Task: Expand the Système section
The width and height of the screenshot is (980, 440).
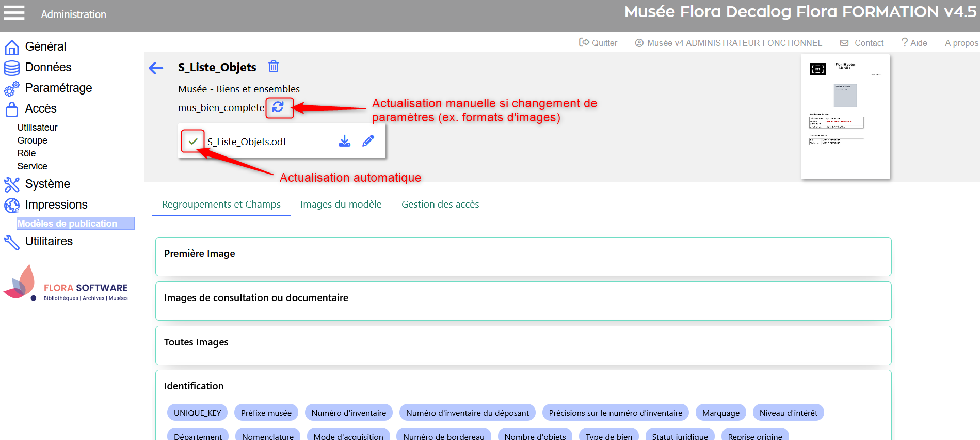Action: (x=47, y=184)
